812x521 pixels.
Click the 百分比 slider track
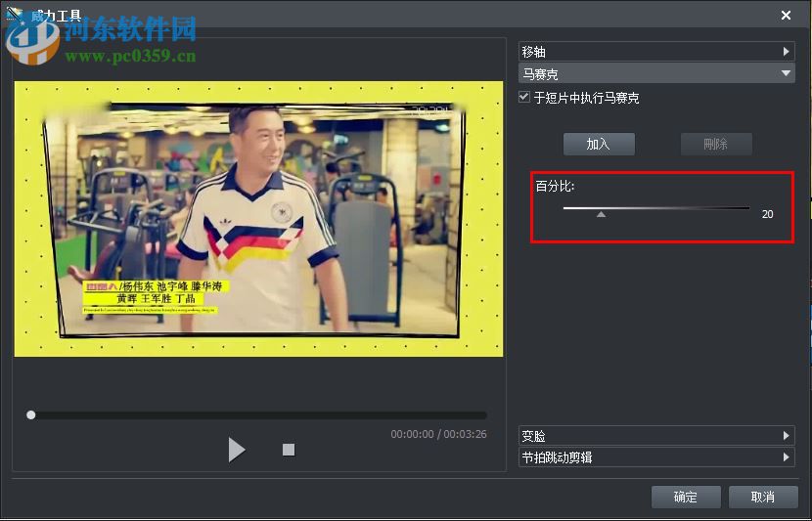coord(656,208)
